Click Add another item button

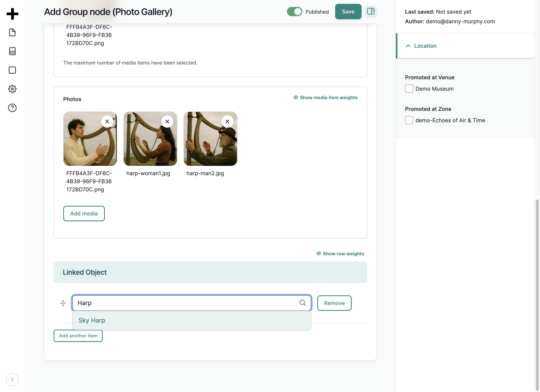[x=78, y=336]
